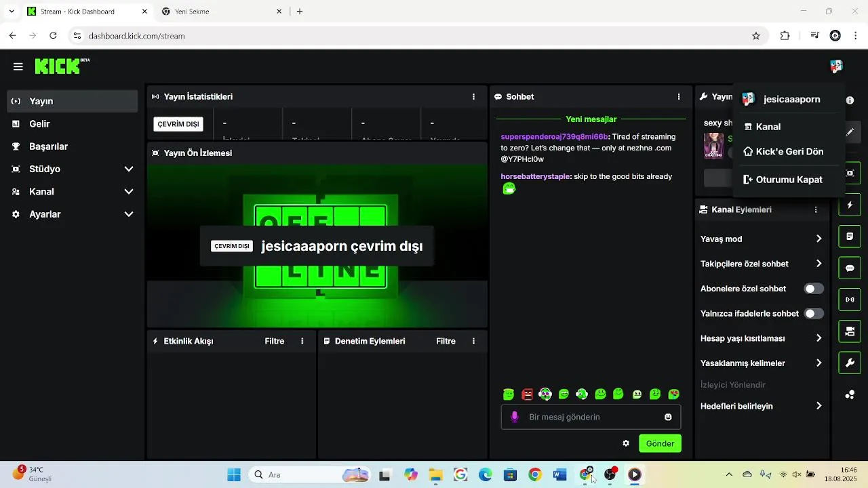Open Microsoft Edge from the taskbar
This screenshot has height=488, width=868.
click(486, 475)
